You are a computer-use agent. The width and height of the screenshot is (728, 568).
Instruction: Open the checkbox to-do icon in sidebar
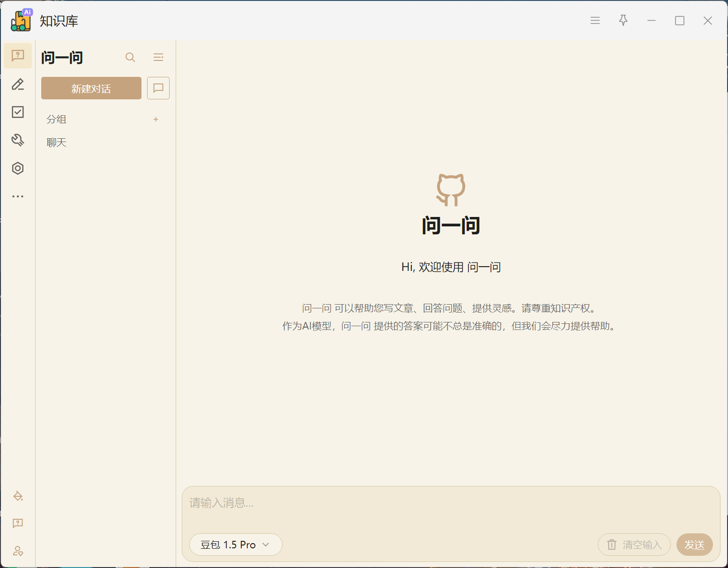pos(18,112)
